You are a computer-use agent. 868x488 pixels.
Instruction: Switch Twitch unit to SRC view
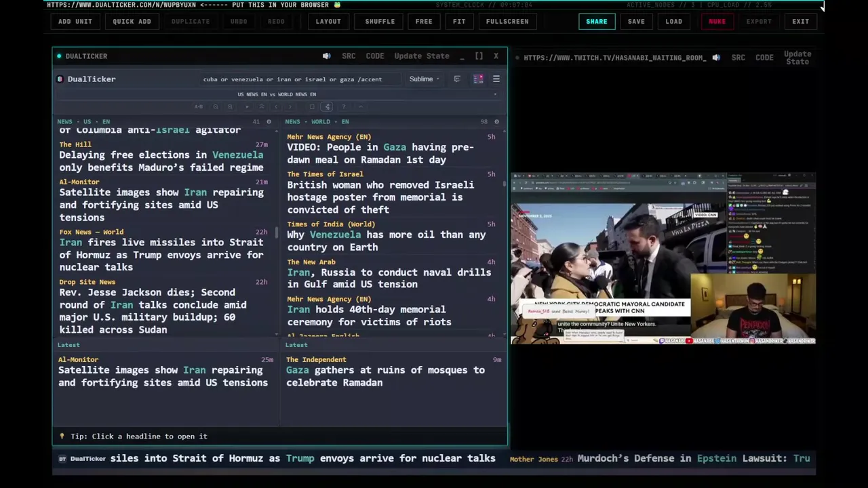coord(738,58)
